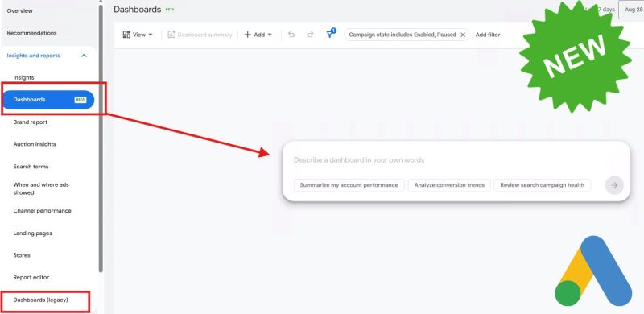Open the filter funnel icon

(330, 34)
